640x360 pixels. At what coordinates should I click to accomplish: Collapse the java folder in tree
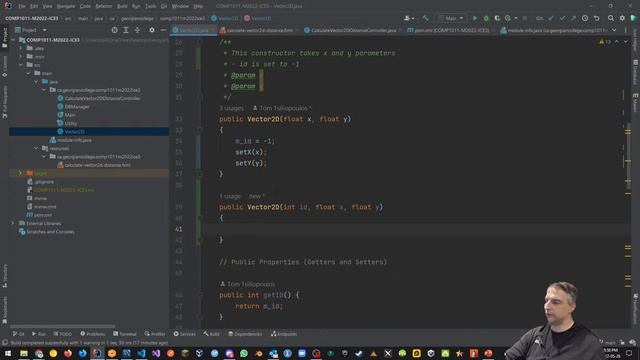pyautogui.click(x=36, y=82)
